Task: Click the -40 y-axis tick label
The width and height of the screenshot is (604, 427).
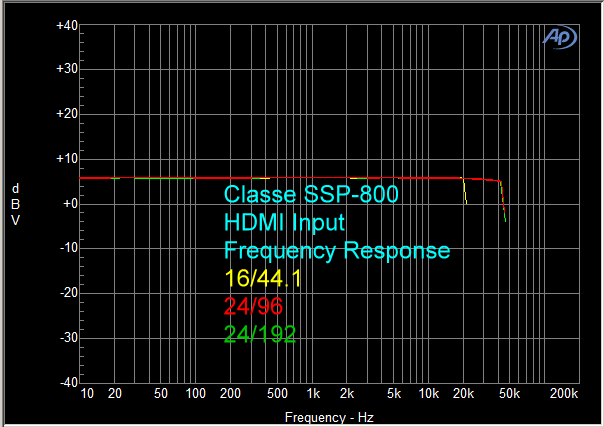Action: (68, 383)
